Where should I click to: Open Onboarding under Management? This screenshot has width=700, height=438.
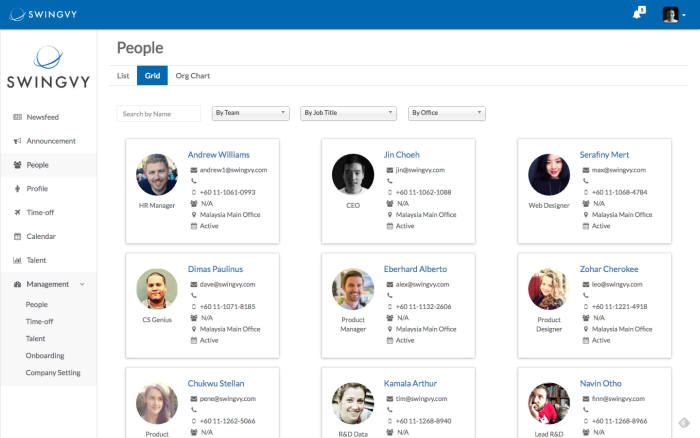tap(45, 355)
